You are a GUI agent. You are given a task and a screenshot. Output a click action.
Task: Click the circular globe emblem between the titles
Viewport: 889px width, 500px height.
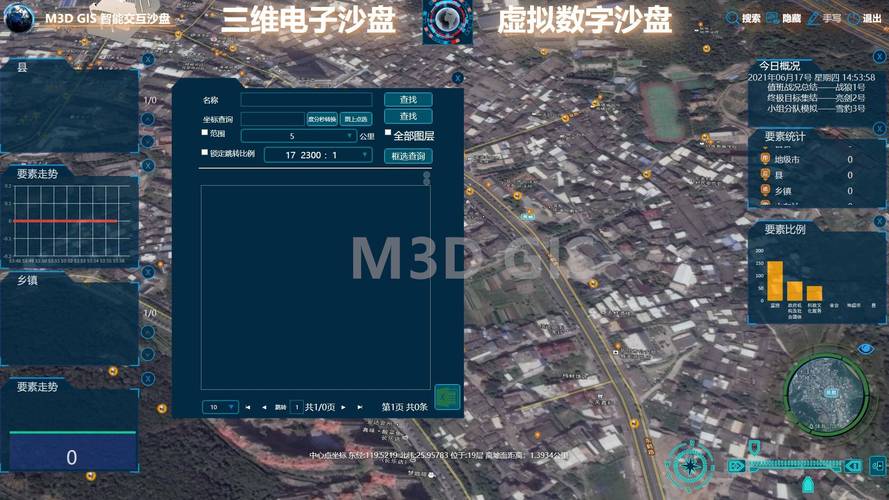pos(447,20)
